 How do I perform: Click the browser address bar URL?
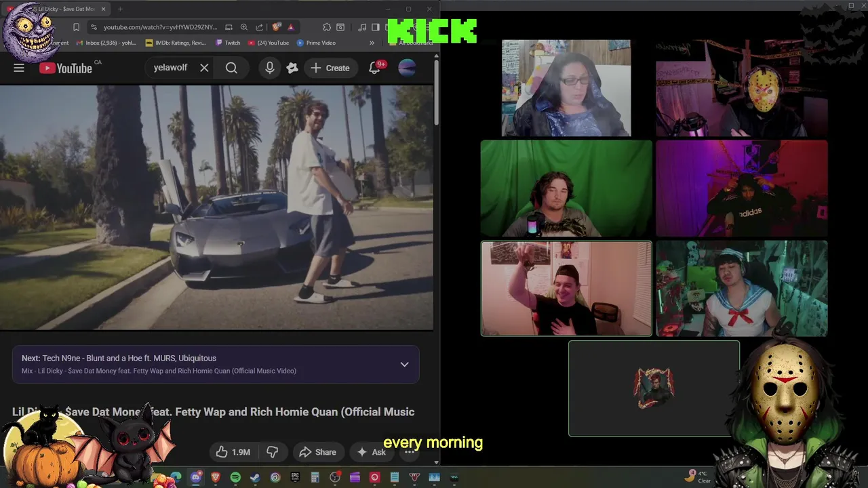pyautogui.click(x=160, y=27)
